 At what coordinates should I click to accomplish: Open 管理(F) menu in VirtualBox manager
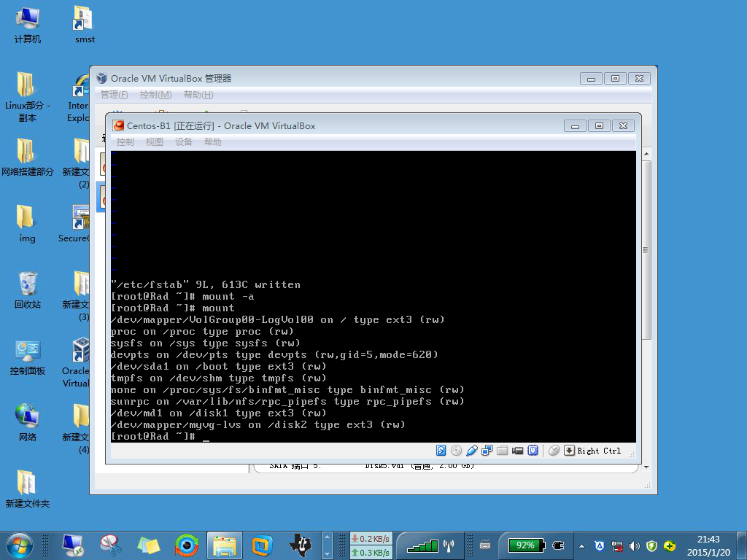click(115, 95)
